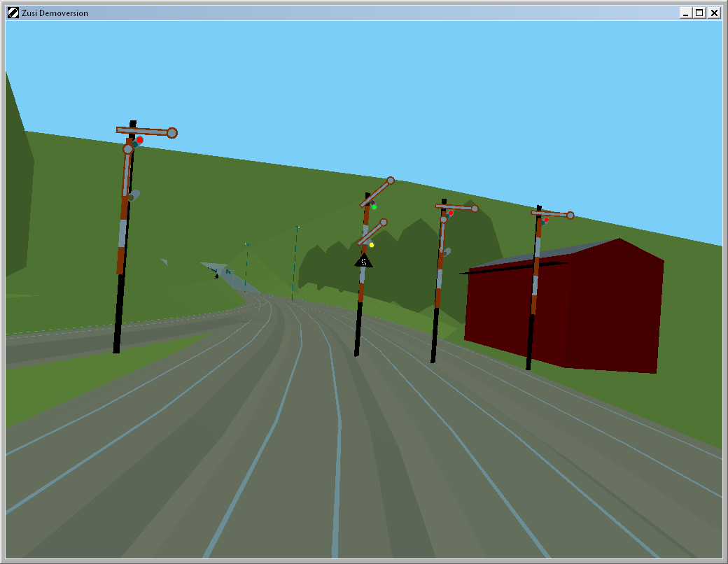Close the Zusi Demoversion window
Viewport: 728px width, 564px height.
(714, 13)
